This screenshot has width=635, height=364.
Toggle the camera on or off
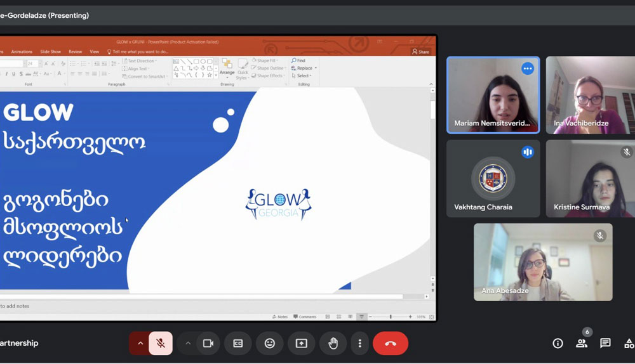[x=208, y=343]
